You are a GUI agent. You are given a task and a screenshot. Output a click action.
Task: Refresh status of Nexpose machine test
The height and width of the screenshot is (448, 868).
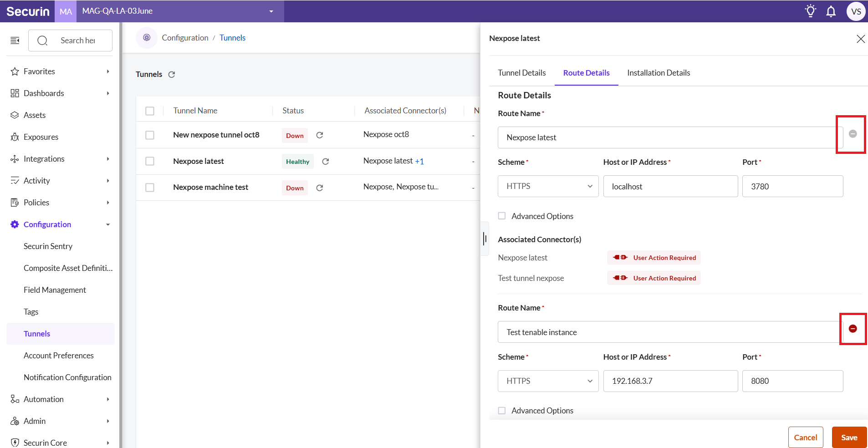(320, 188)
